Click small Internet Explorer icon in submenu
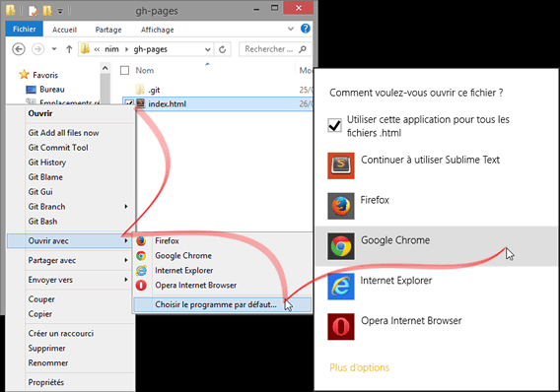The width and height of the screenshot is (560, 392). [x=141, y=271]
